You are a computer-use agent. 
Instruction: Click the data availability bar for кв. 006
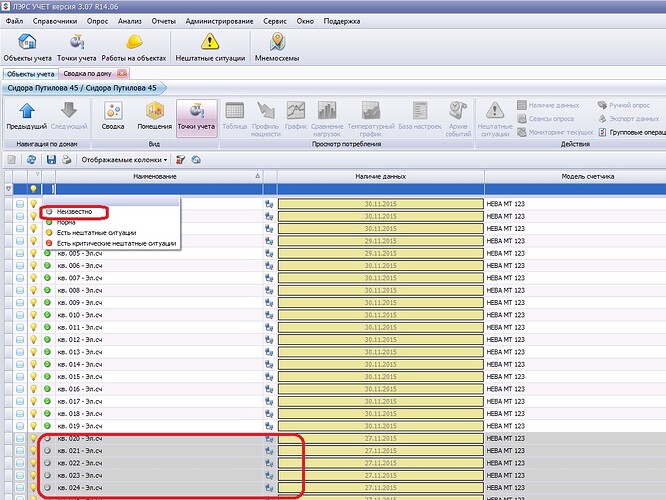(x=381, y=266)
